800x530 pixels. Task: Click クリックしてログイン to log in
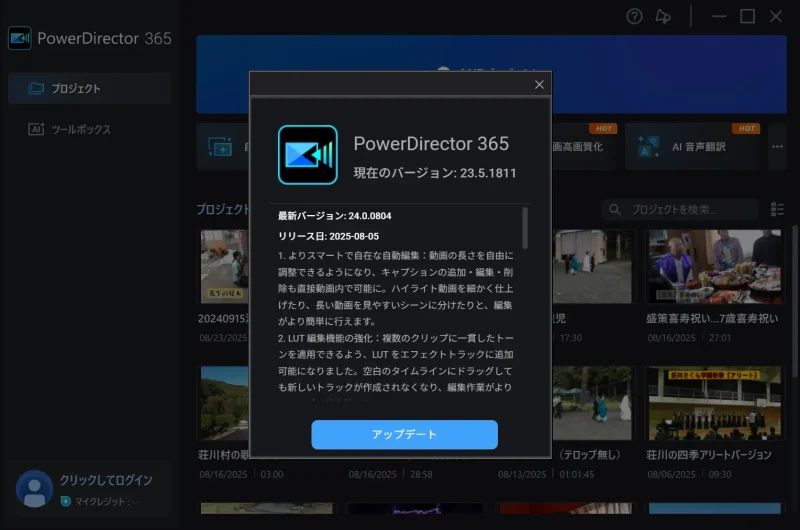pyautogui.click(x=106, y=480)
